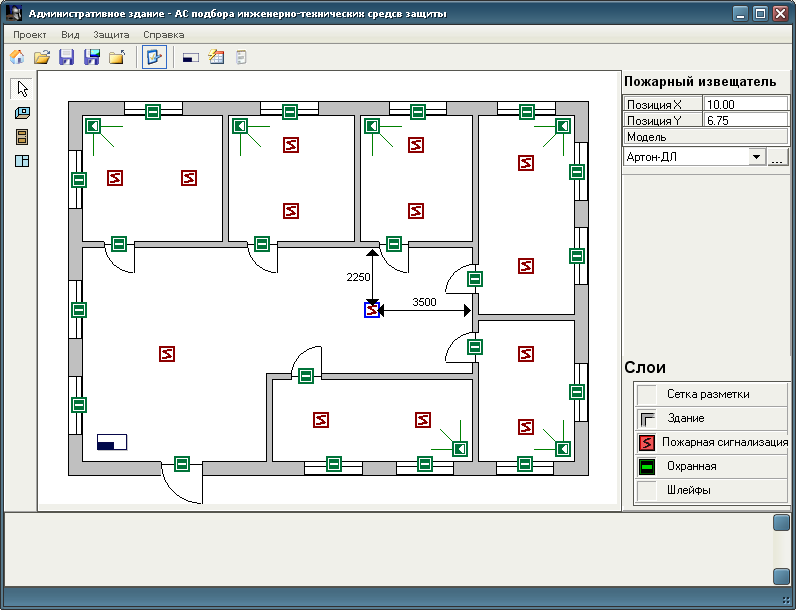Click the edit mode toolbar icon

click(x=154, y=57)
